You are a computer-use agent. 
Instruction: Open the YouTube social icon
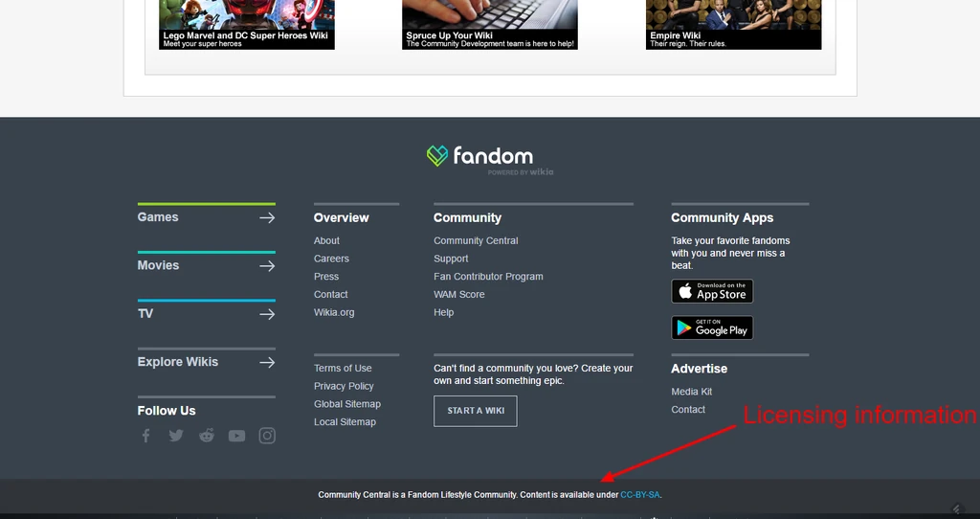tap(236, 436)
